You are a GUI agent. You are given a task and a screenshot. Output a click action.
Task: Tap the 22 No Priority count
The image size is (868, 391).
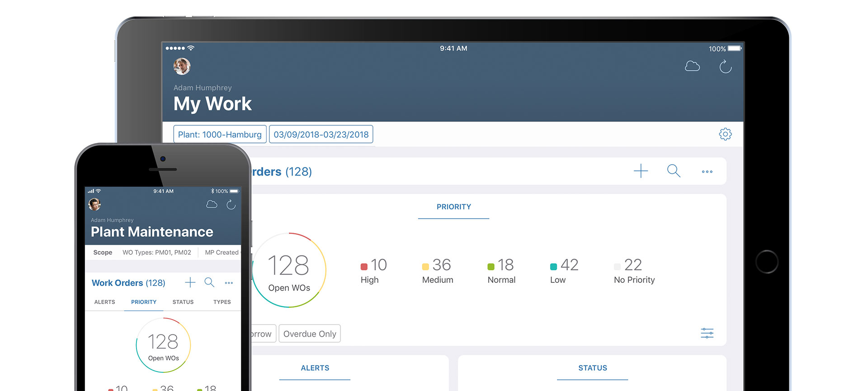click(633, 265)
